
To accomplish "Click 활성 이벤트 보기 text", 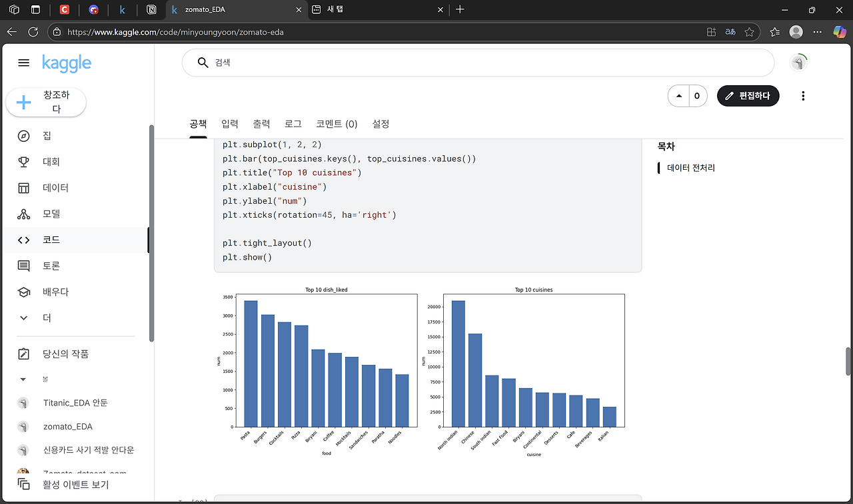I will (x=76, y=485).
